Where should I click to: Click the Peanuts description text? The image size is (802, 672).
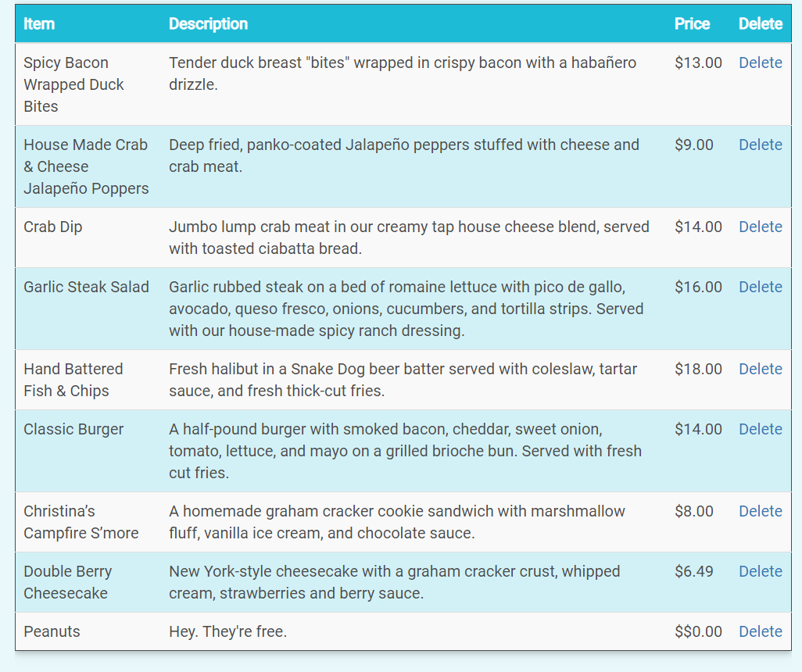coord(227,631)
